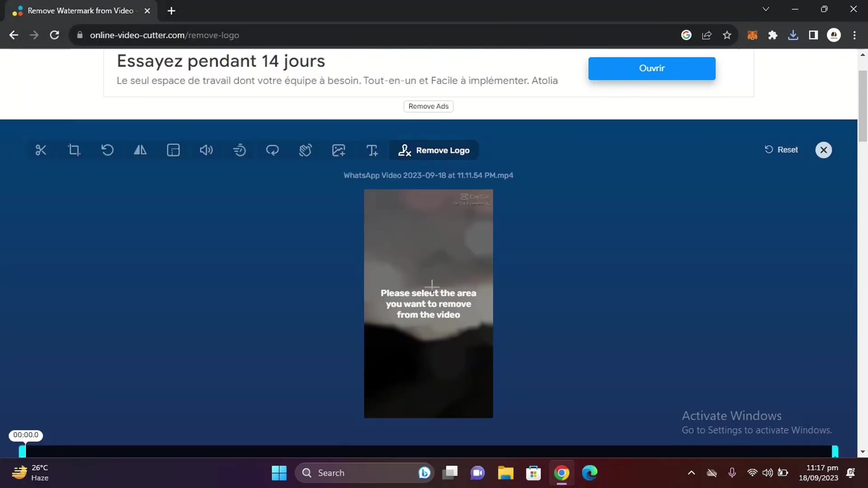Expand the system tray hidden icons chevron
Viewport: 868px width, 488px height.
(x=691, y=473)
